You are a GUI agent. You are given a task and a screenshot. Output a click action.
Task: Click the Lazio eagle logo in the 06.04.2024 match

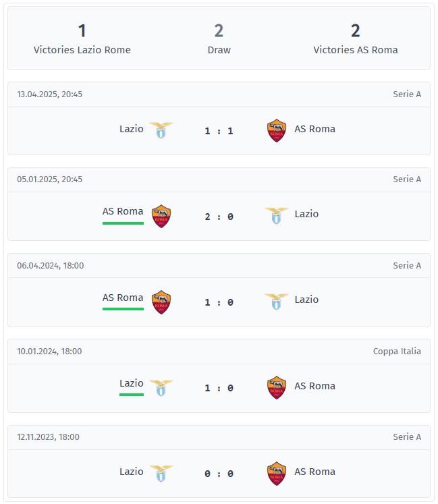(x=277, y=302)
